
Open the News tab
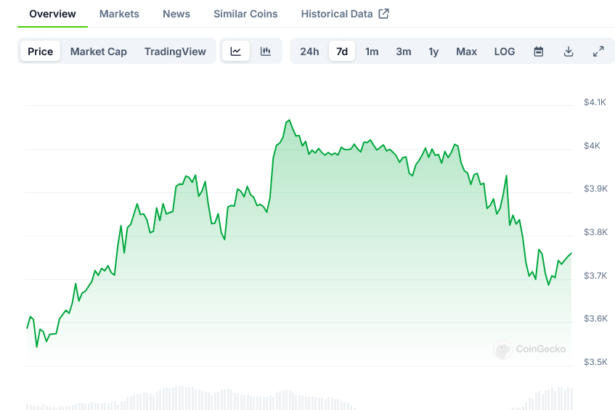coord(176,14)
